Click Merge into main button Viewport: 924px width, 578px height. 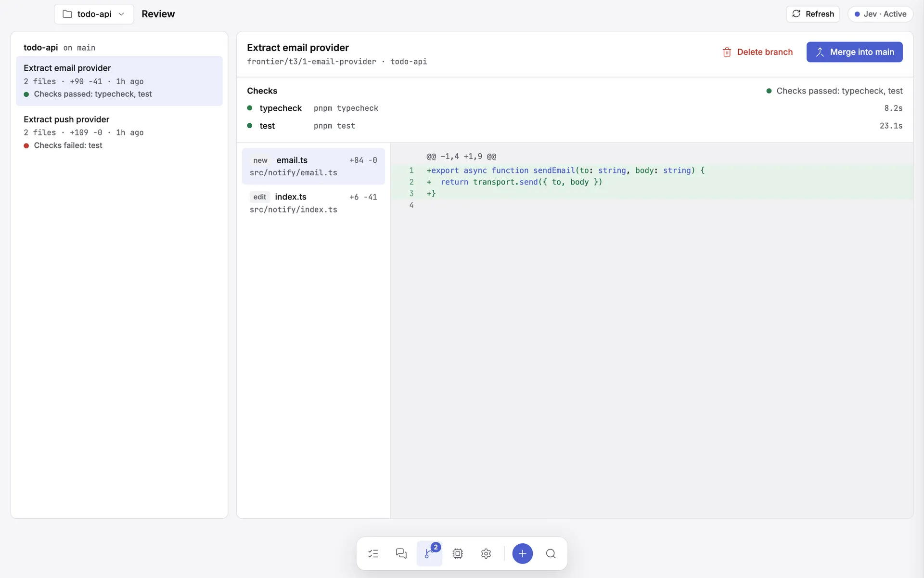coord(854,52)
